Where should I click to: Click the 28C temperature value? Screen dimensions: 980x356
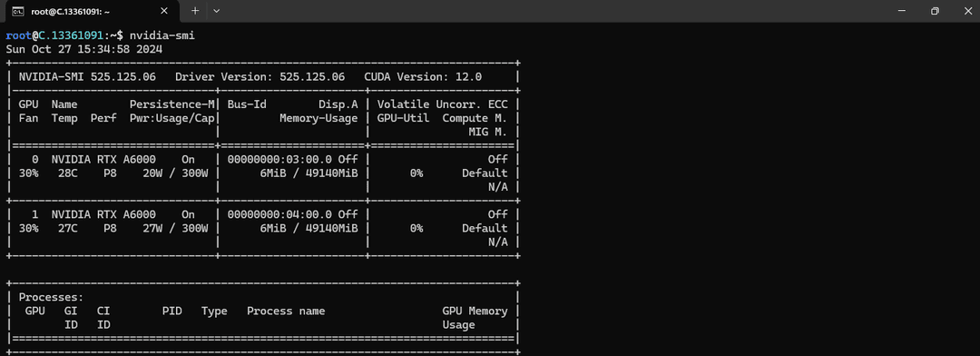coord(62,173)
